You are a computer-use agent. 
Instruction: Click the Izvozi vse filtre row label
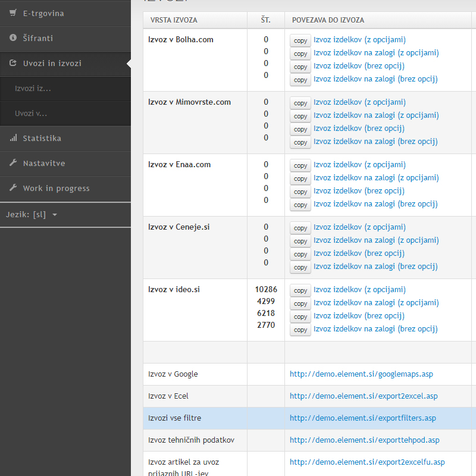tap(174, 418)
